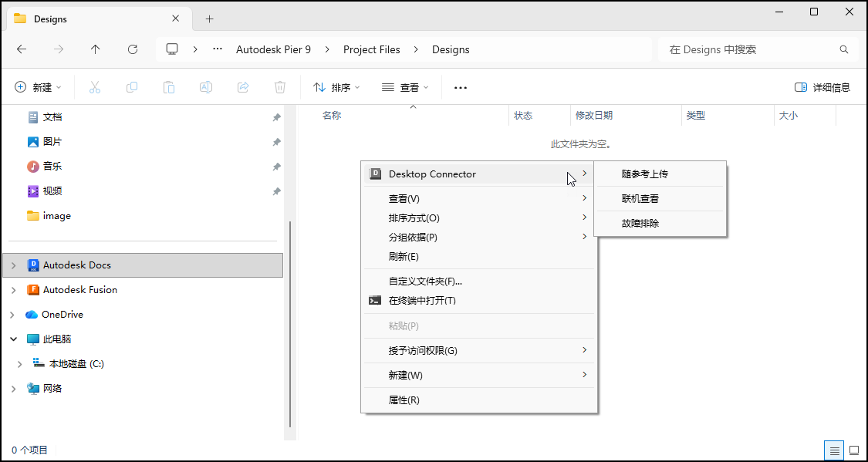The height and width of the screenshot is (462, 868).
Task: Expand the OneDrive tree node
Action: coord(13,315)
